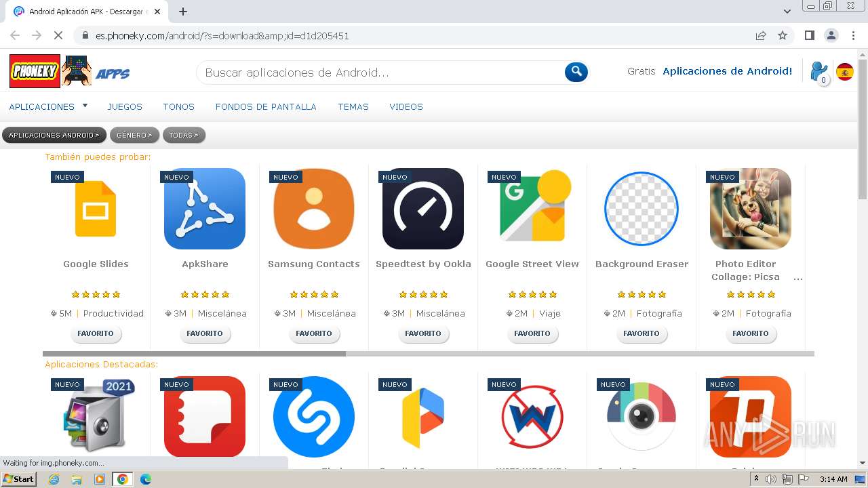Stop loading the page
868x488 pixels.
(x=58, y=35)
